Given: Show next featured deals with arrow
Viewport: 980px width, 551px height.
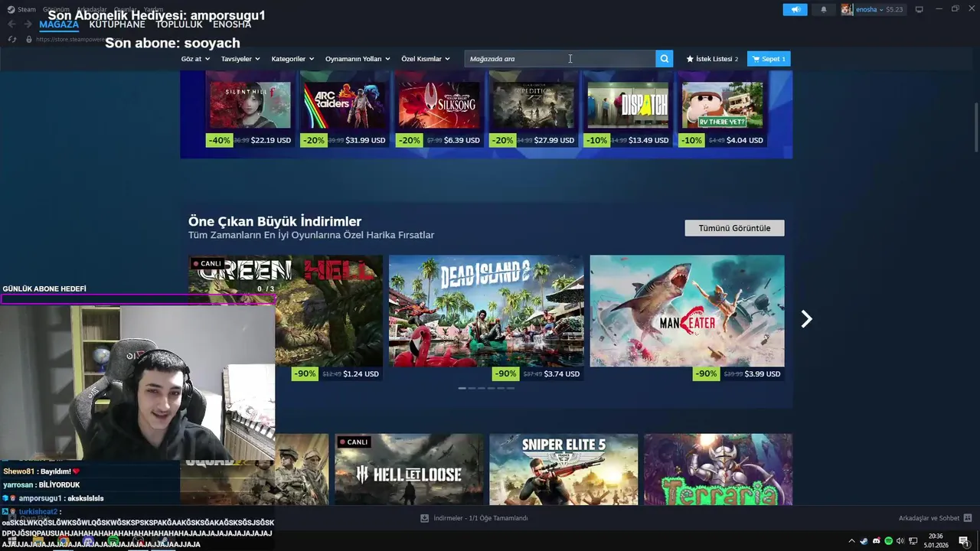Looking at the screenshot, I should click(805, 319).
